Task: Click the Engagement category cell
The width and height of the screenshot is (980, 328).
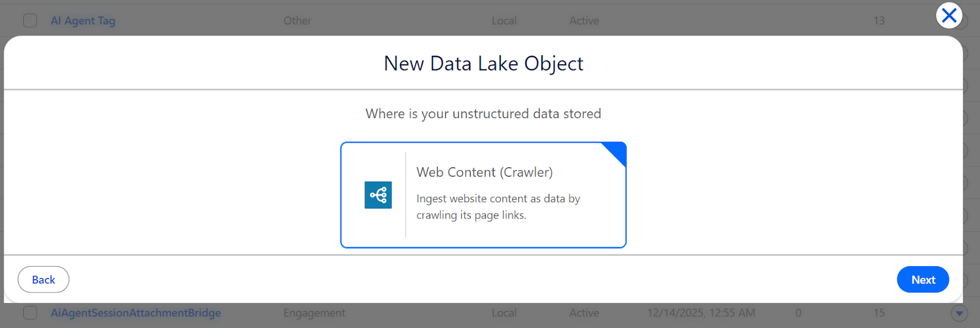Action: click(314, 313)
